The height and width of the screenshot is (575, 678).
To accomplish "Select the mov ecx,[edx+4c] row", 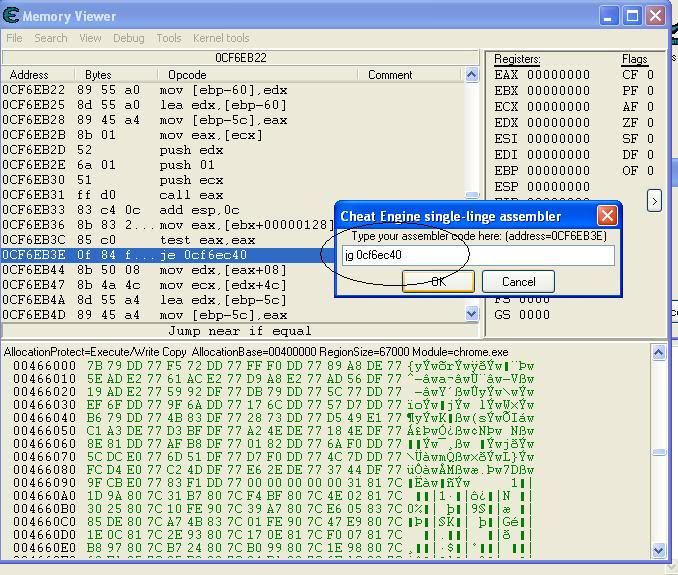I will [x=168, y=285].
